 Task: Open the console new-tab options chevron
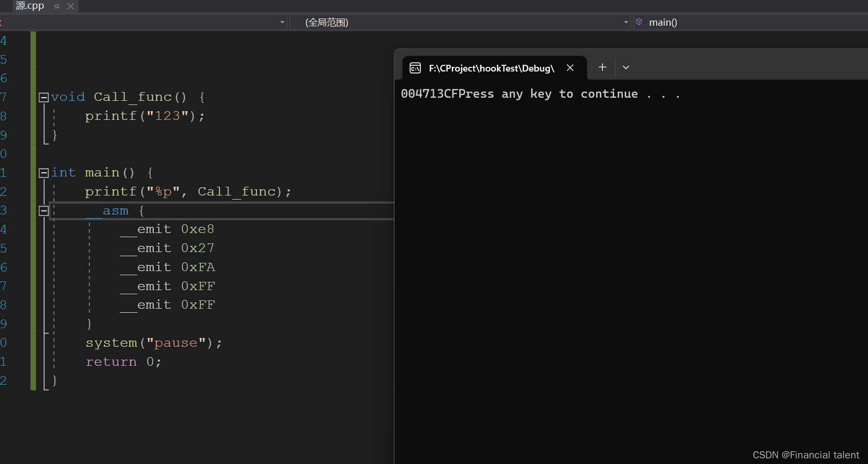(626, 67)
